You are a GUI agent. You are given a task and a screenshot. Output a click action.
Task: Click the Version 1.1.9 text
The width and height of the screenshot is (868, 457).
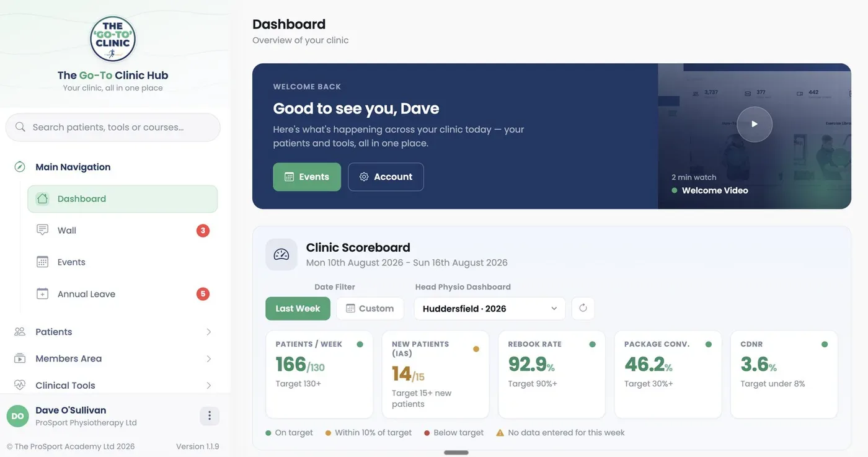coord(197,446)
